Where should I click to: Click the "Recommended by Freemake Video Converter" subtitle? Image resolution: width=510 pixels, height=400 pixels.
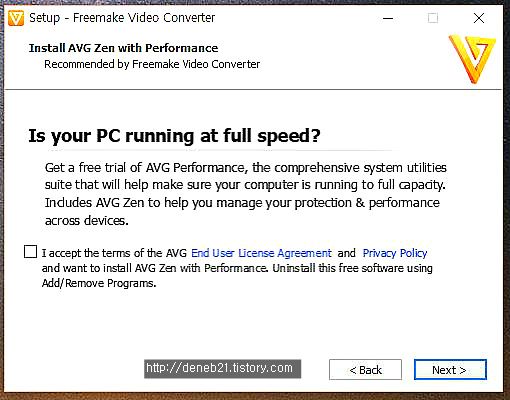[152, 64]
